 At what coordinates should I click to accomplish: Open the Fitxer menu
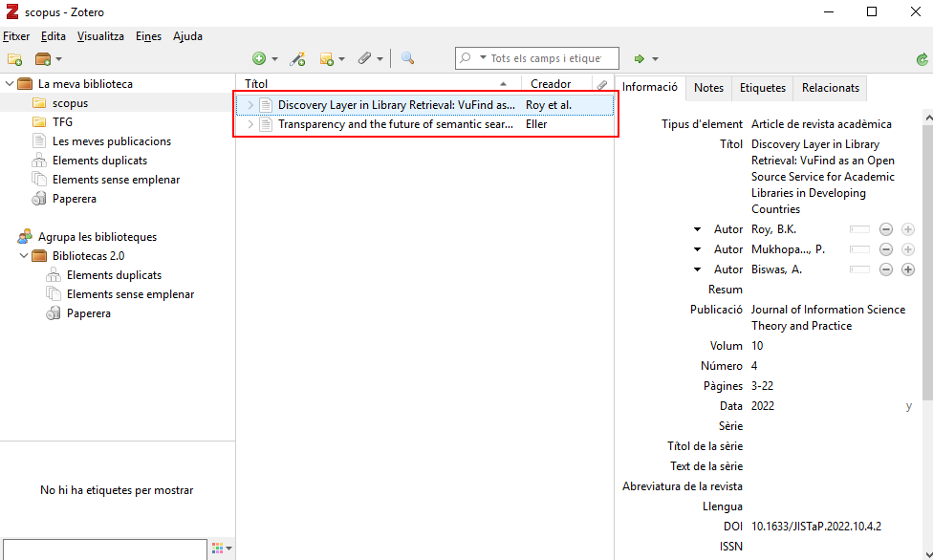(16, 36)
